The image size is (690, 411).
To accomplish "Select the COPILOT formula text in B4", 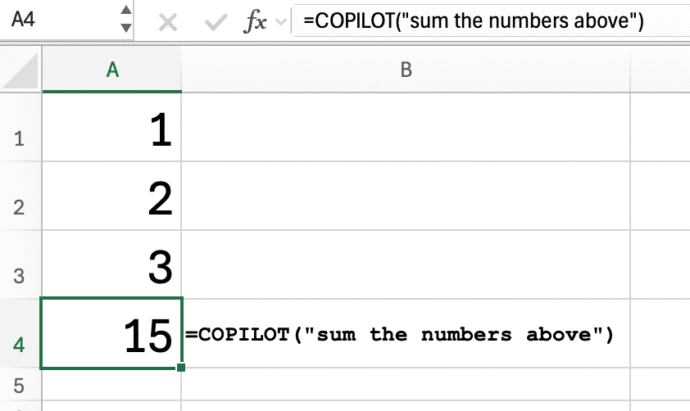I will point(399,334).
